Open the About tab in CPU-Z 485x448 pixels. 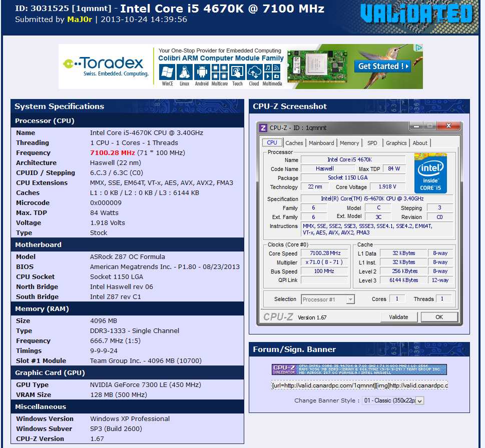click(x=420, y=142)
